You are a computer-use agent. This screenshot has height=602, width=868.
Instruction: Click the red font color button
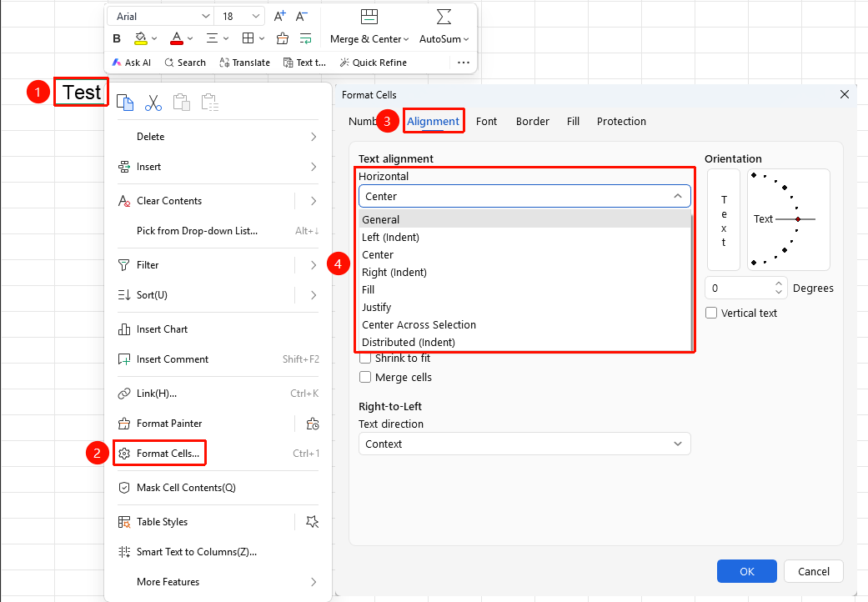(177, 38)
